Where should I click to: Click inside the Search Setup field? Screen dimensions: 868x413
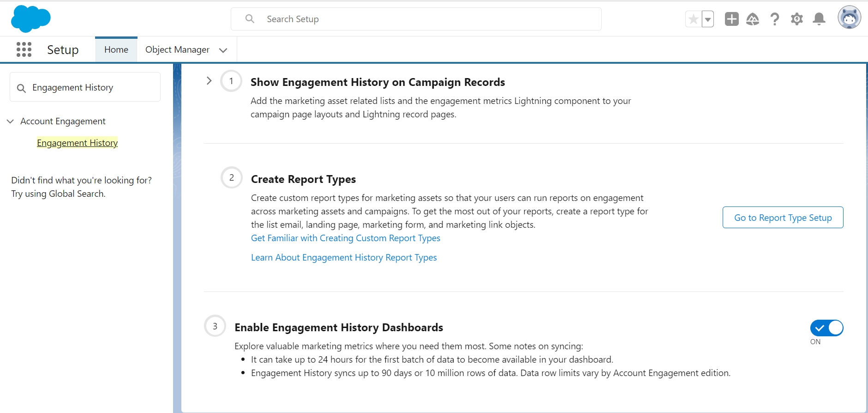pos(416,19)
